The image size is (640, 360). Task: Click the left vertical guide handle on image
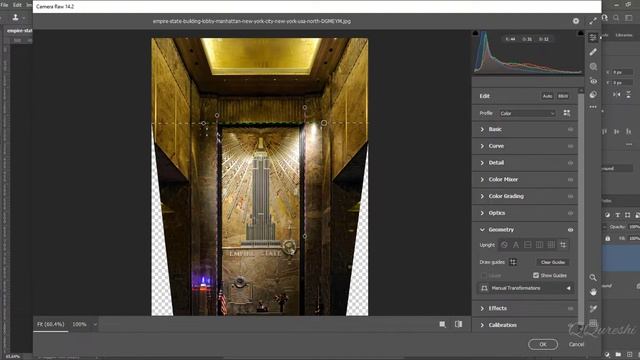pyautogui.click(x=217, y=116)
